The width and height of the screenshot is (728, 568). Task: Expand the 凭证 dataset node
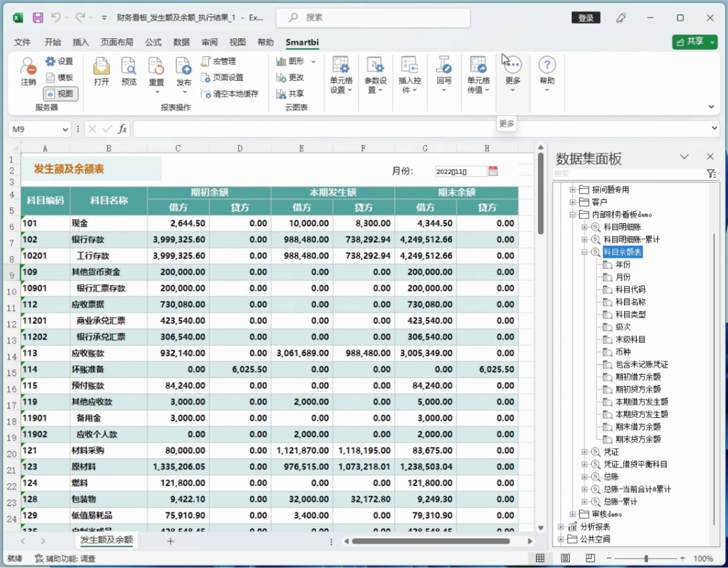click(x=584, y=451)
